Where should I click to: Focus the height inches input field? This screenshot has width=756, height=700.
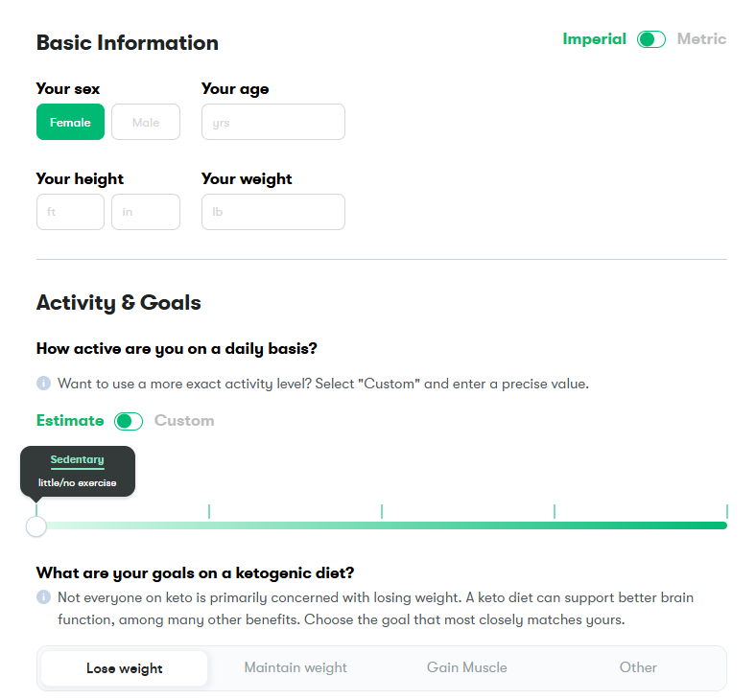tap(146, 212)
